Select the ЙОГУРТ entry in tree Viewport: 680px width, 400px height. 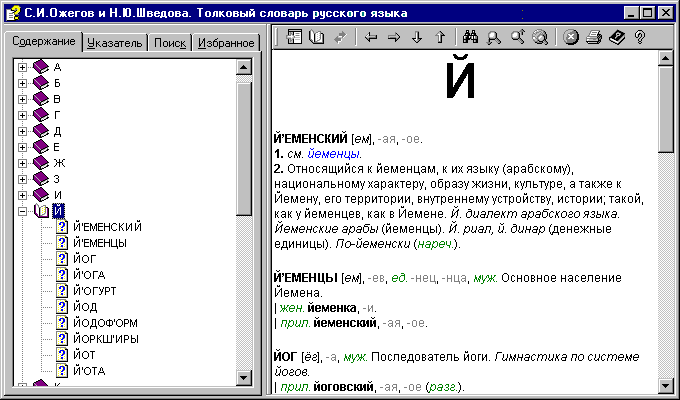pyautogui.click(x=102, y=291)
